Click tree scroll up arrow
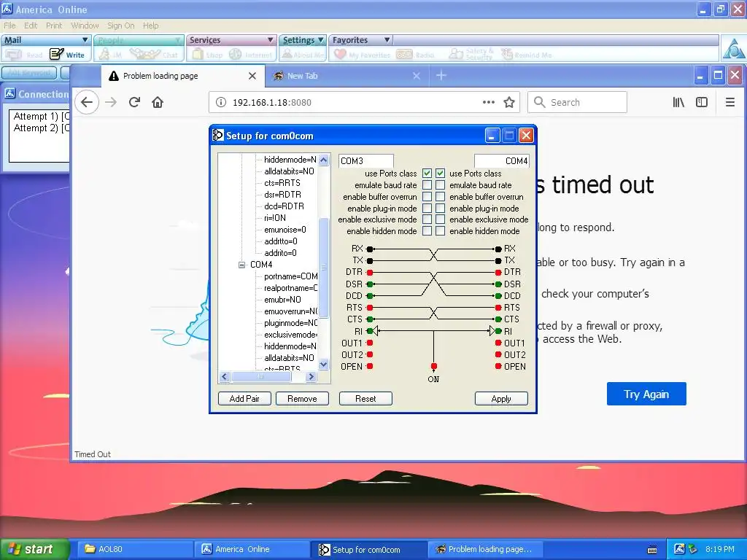The width and height of the screenshot is (747, 560). 324,160
